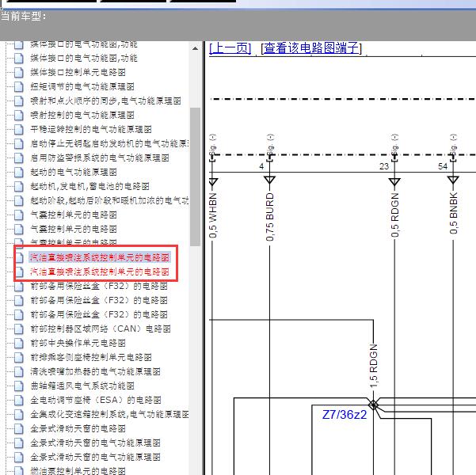
Task: Click the icon beside 前部中央操作单元电路图
Action: click(x=19, y=343)
